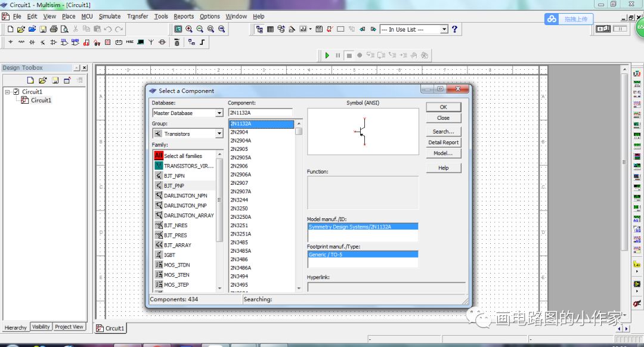Open the Place menu
This screenshot has width=644, height=347.
(69, 17)
